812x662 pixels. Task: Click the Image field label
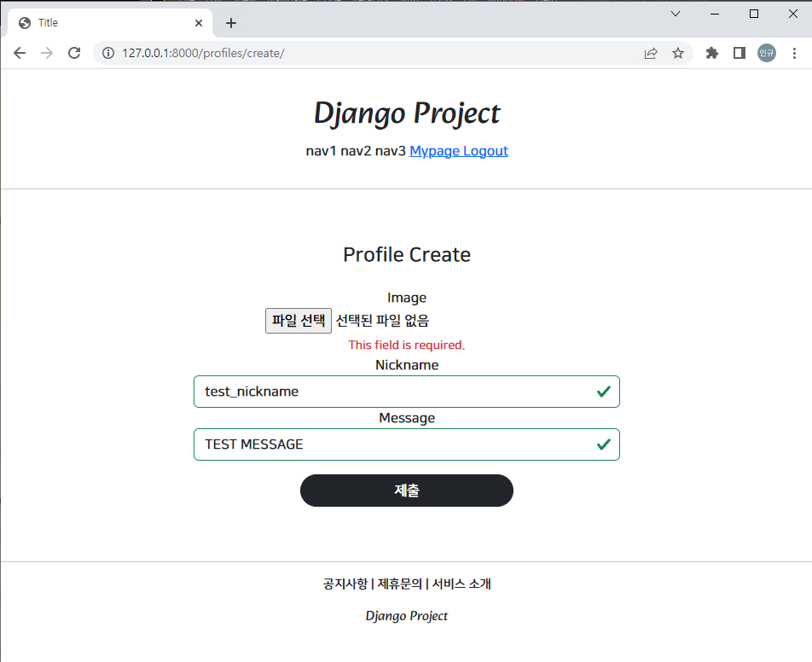click(x=407, y=298)
